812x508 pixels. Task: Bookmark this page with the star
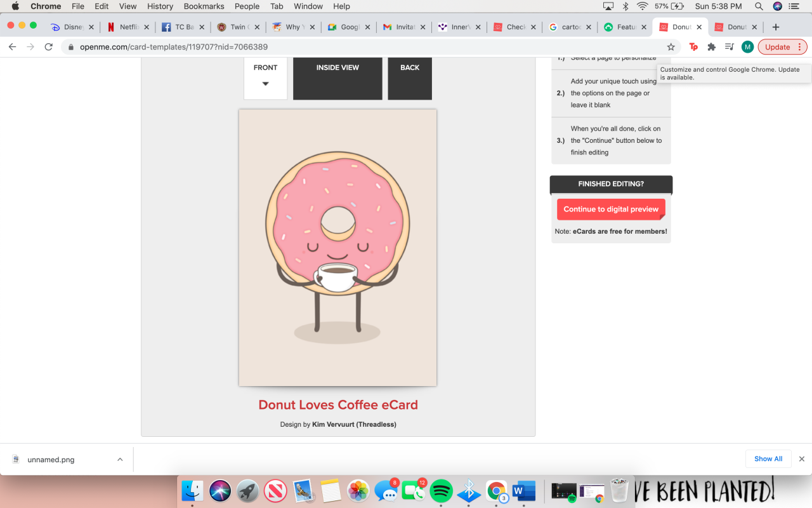(x=671, y=47)
